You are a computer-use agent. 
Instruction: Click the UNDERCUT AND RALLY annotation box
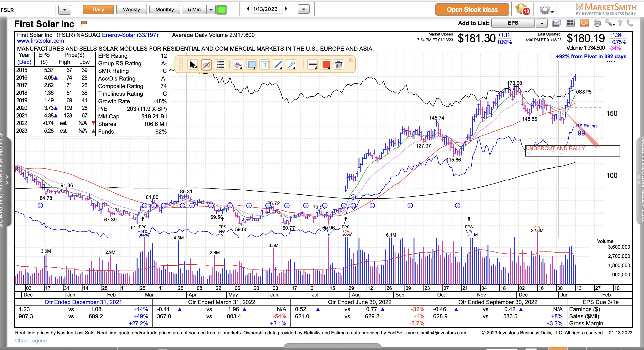click(x=572, y=151)
